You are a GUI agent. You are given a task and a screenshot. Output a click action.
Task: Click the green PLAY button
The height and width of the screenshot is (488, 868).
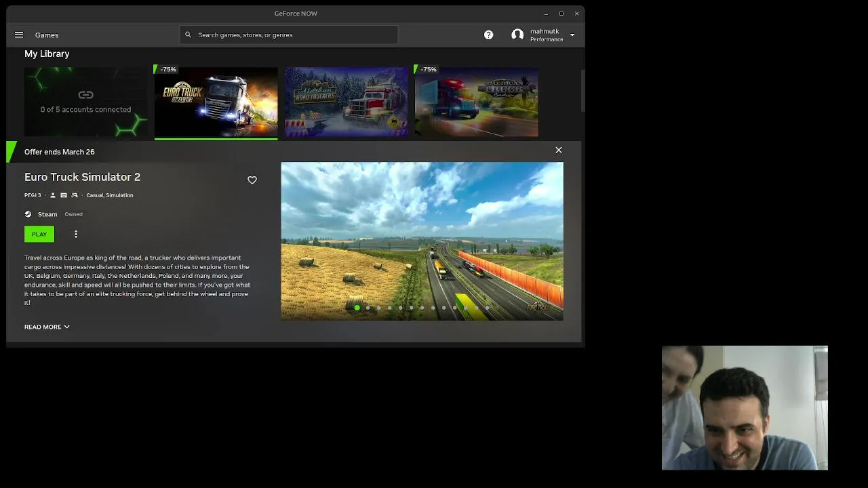pyautogui.click(x=39, y=234)
